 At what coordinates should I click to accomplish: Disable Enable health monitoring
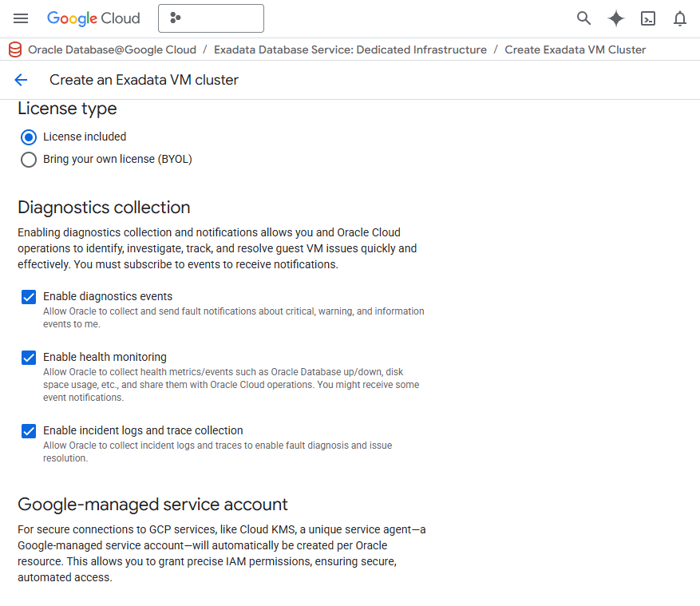point(29,358)
